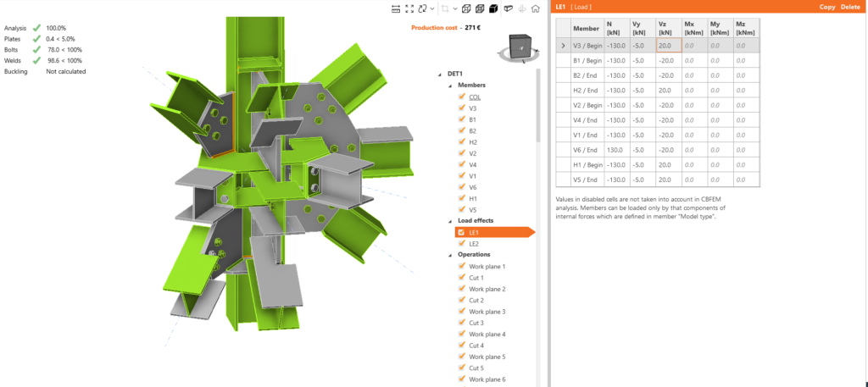
Task: Select the H1 member in the tree
Action: pyautogui.click(x=473, y=198)
